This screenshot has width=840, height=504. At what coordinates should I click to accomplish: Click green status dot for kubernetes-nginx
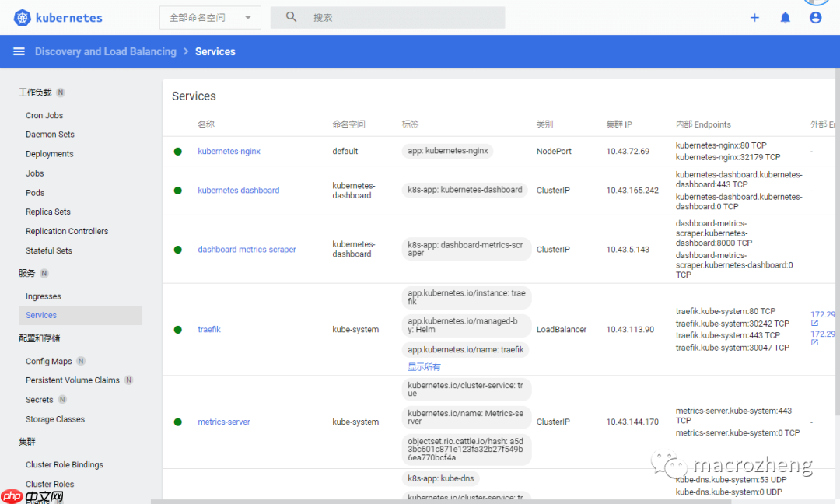pyautogui.click(x=178, y=152)
